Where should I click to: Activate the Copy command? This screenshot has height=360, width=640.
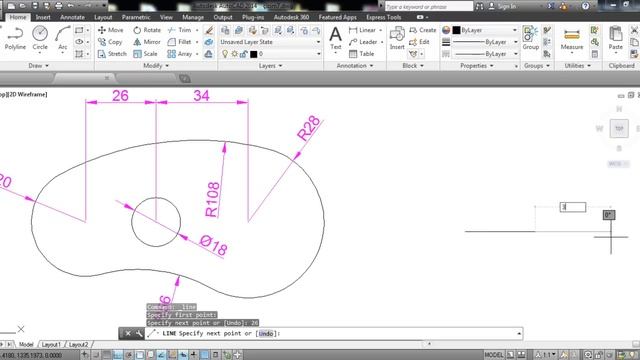110,42
